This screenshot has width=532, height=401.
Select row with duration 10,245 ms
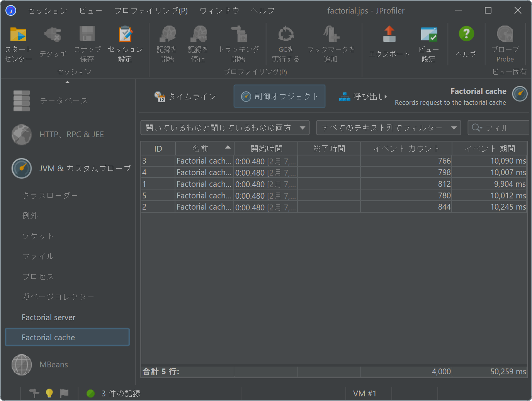pos(334,207)
